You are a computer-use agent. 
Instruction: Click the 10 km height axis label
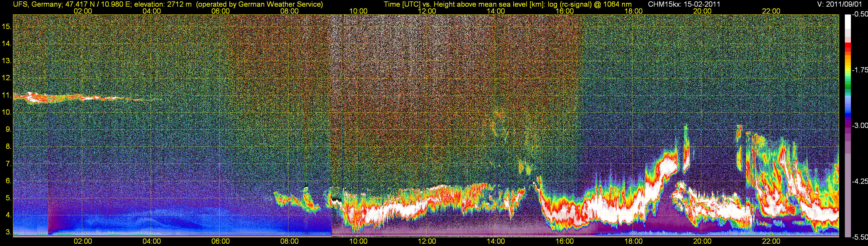[x=6, y=112]
